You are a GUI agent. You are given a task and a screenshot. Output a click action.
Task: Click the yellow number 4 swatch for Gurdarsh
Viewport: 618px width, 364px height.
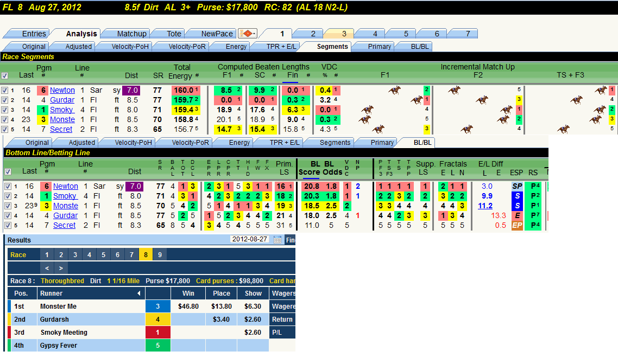click(157, 319)
